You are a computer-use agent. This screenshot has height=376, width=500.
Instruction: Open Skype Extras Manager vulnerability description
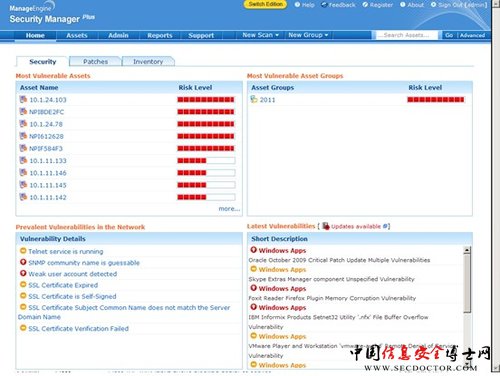331,279
